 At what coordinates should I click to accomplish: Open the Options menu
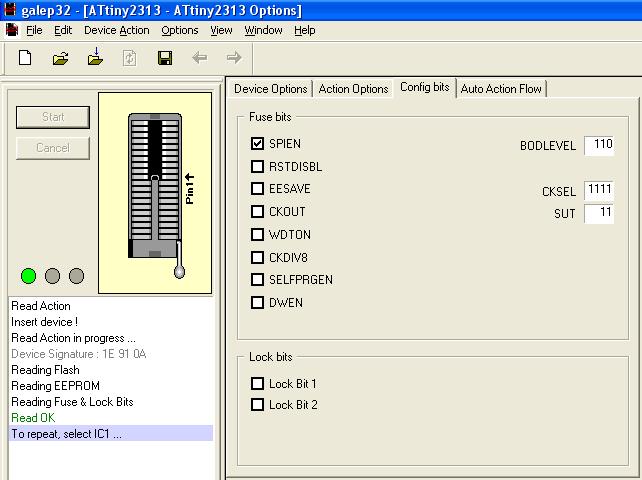pos(180,30)
